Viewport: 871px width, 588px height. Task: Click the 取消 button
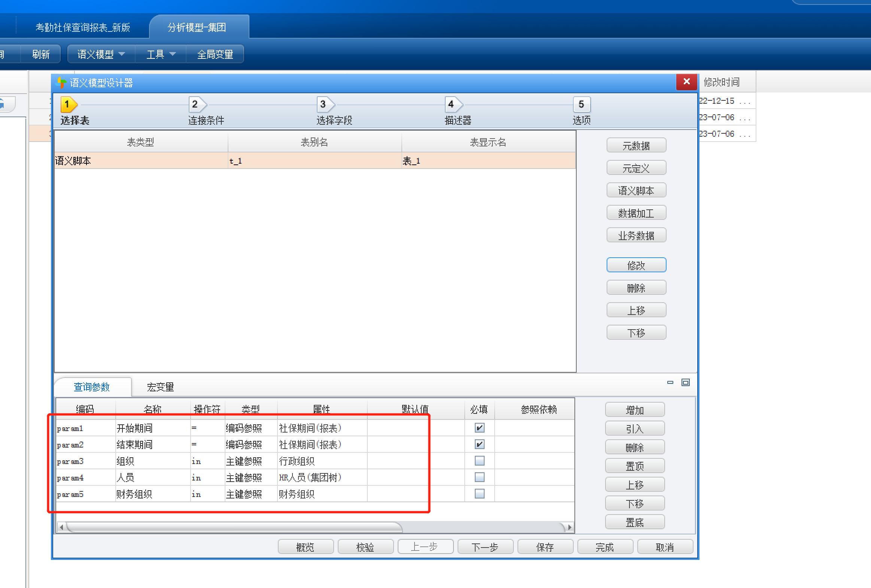click(x=665, y=547)
